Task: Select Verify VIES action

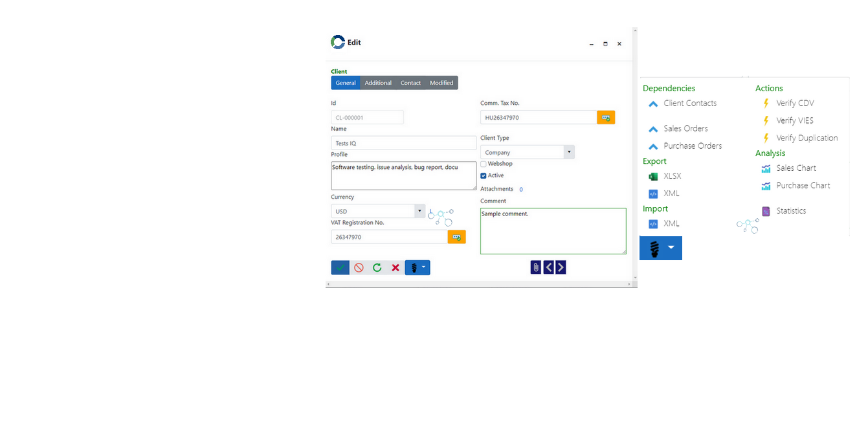Action: click(x=794, y=120)
